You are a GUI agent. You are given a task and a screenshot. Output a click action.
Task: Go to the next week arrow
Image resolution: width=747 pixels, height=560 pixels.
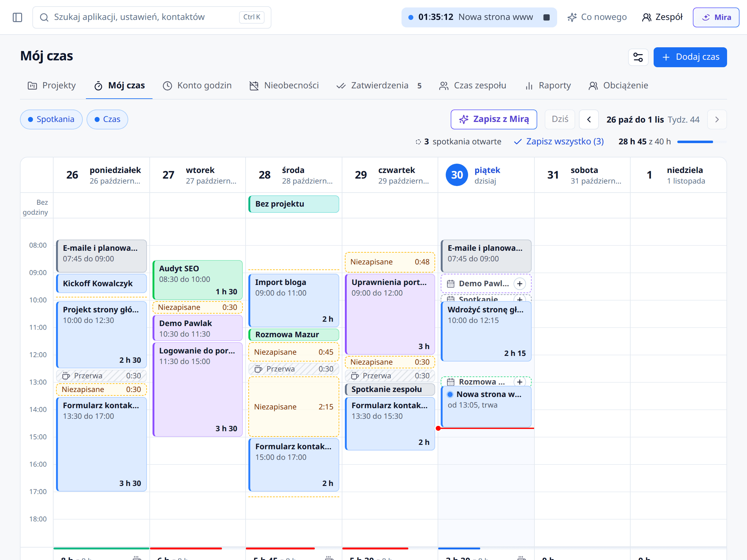click(x=716, y=119)
